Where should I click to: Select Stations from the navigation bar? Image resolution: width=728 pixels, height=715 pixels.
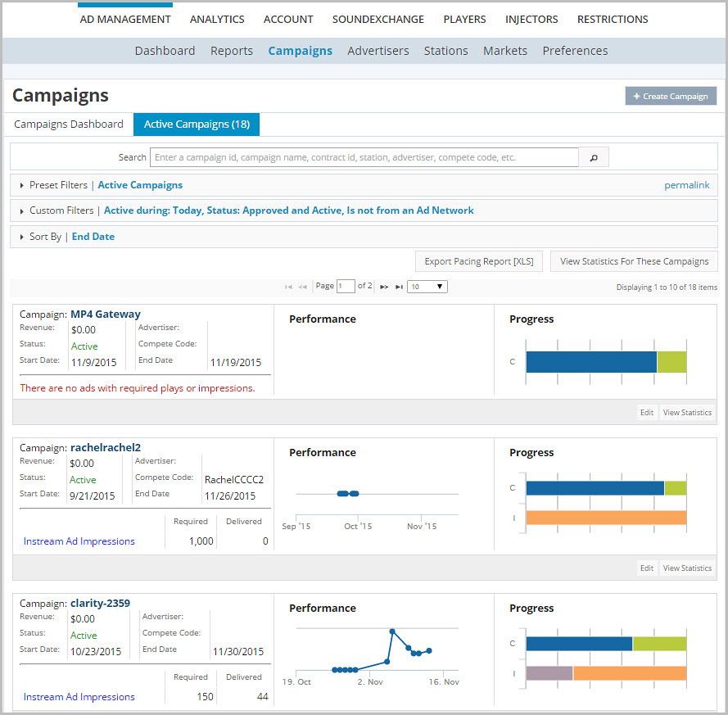point(445,51)
